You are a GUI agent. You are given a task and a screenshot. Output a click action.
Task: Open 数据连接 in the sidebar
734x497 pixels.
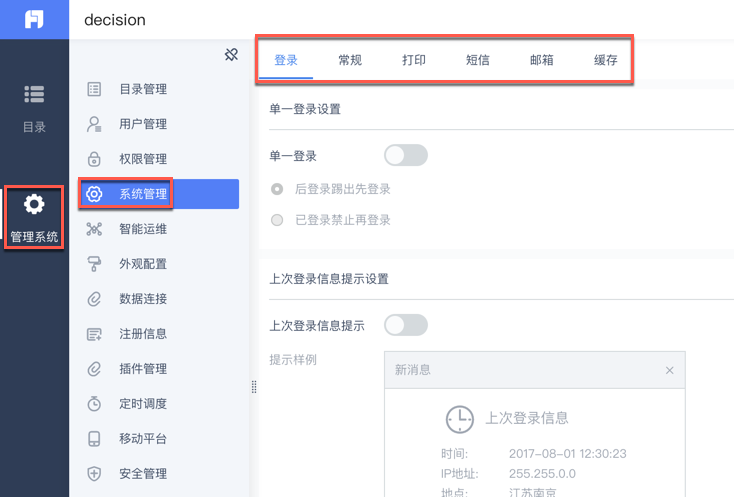coord(143,299)
